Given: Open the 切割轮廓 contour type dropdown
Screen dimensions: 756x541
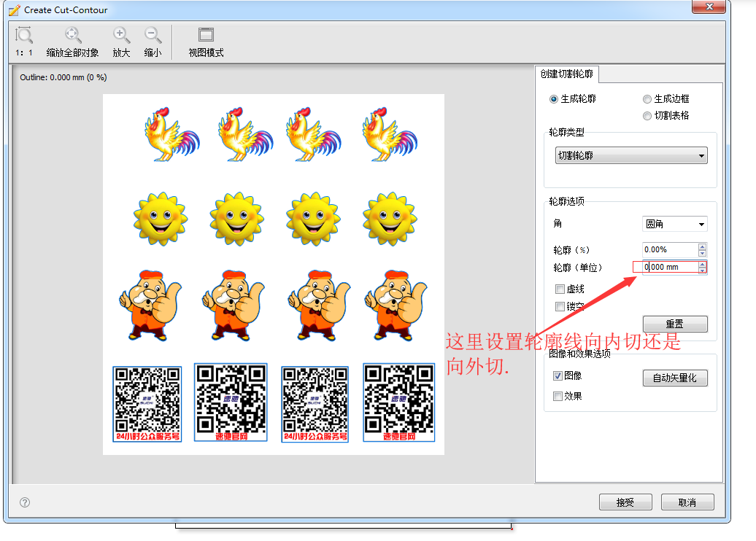Looking at the screenshot, I should pyautogui.click(x=631, y=155).
